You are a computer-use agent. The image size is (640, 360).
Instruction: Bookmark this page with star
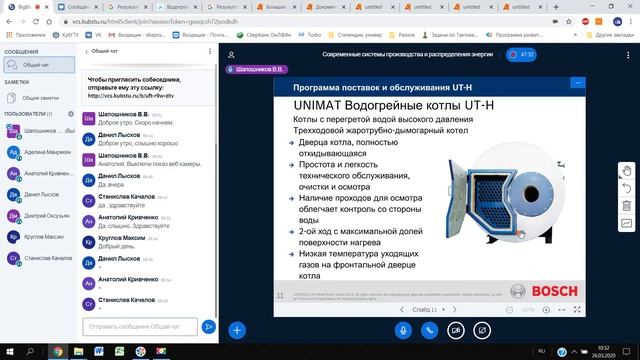(x=569, y=22)
